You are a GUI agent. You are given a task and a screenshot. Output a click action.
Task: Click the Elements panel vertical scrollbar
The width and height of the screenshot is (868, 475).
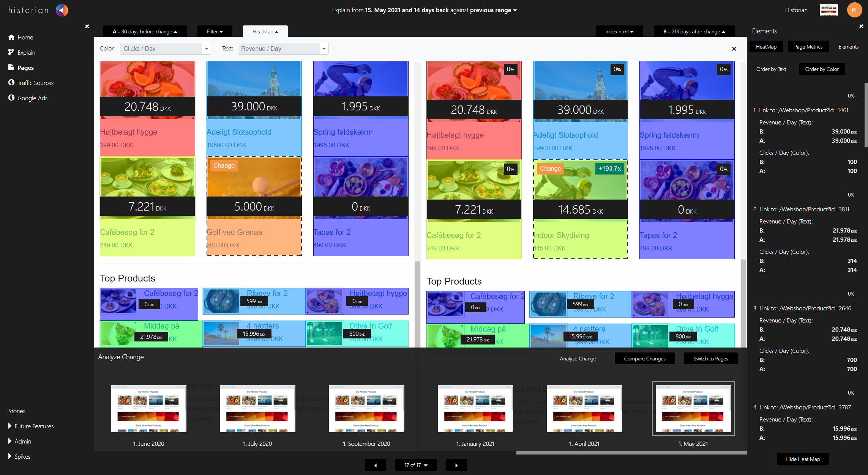(866, 115)
